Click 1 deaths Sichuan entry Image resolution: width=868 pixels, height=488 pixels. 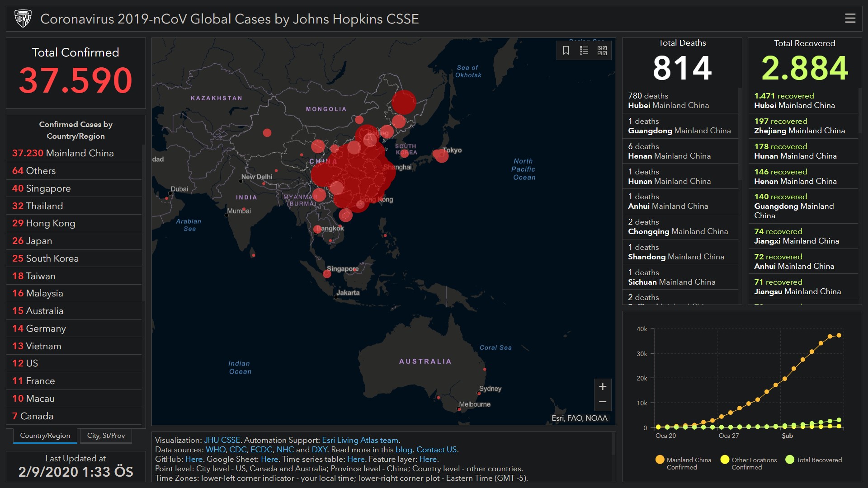(x=680, y=277)
